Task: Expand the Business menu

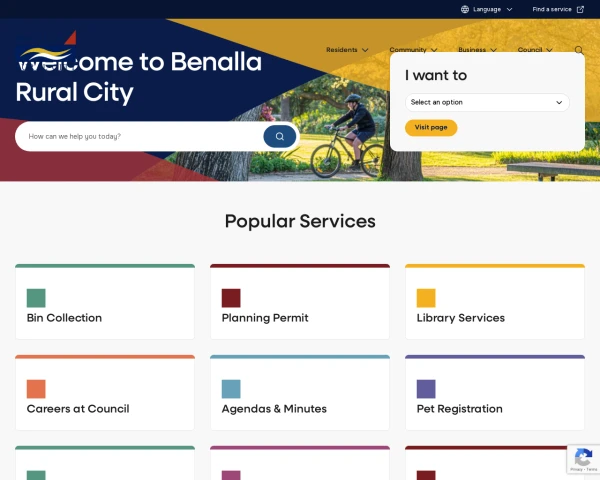Action: click(477, 50)
